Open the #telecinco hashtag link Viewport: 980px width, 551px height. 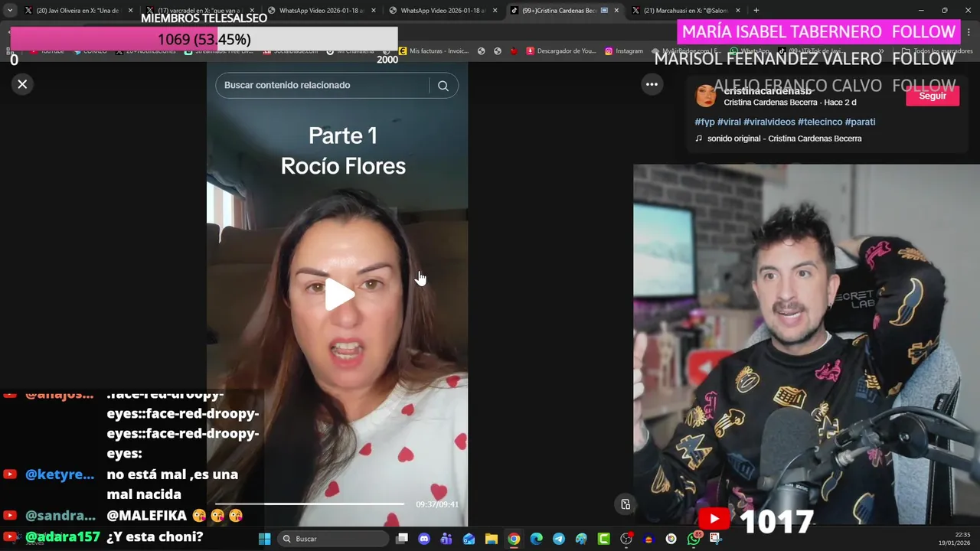820,122
